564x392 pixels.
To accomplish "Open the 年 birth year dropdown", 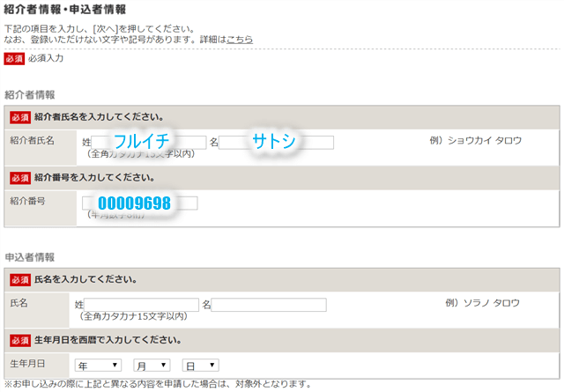I will point(98,365).
